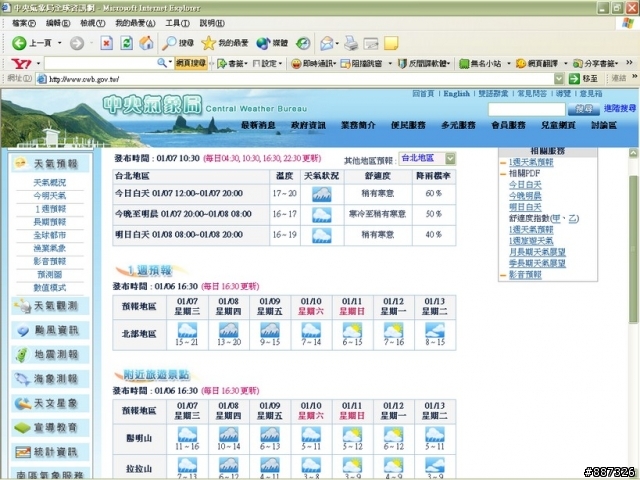Open the 全球都市 sidebar link
Screen dimensions: 640x480
pyautogui.click(x=50, y=235)
